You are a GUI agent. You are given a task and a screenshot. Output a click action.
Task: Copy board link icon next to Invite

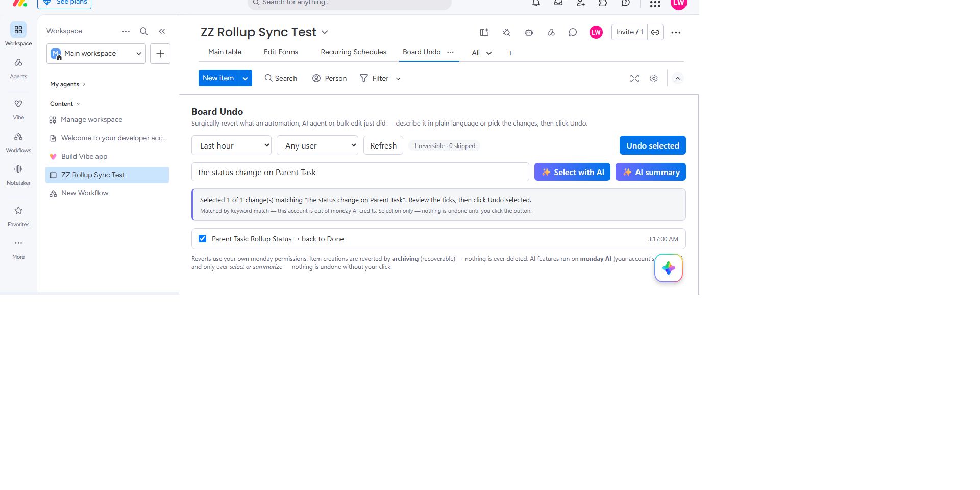(x=655, y=32)
